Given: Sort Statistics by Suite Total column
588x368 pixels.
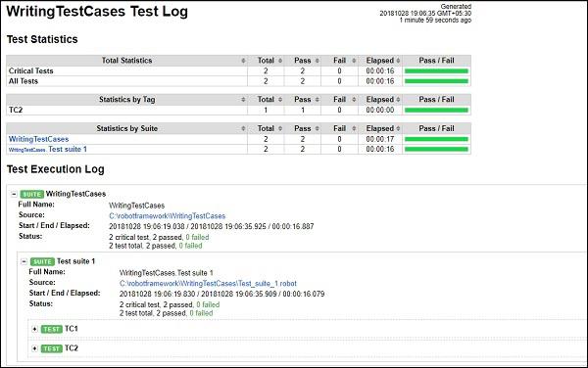Looking at the screenshot, I should point(279,129).
